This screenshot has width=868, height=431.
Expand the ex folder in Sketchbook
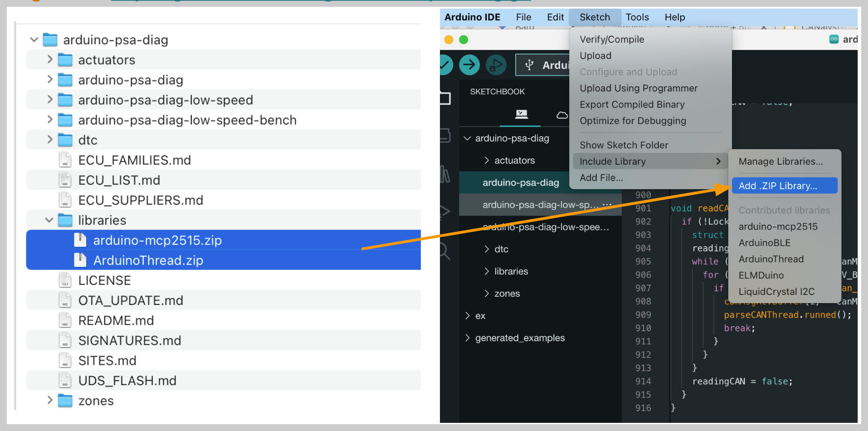pos(467,315)
